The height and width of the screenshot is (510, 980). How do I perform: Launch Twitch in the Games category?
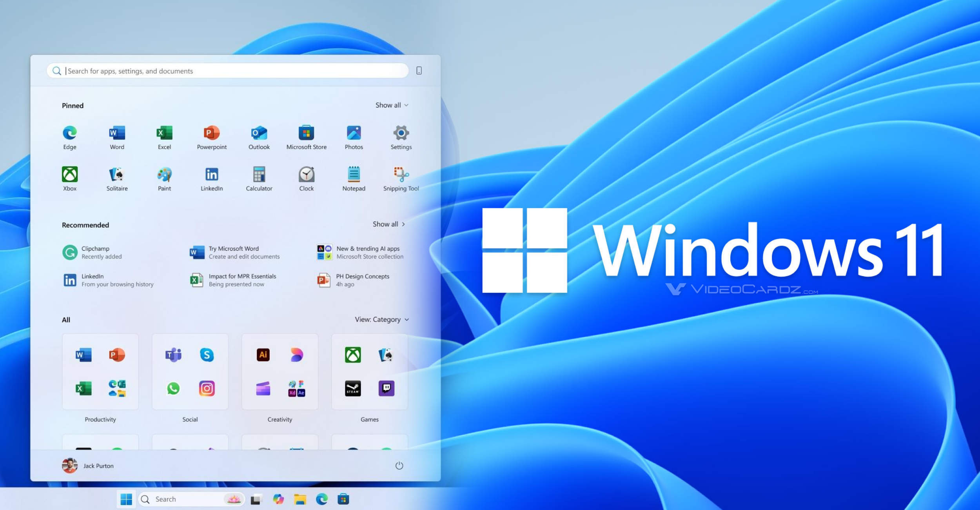pos(387,388)
